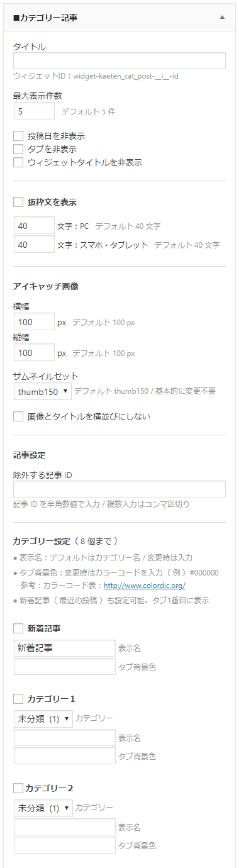Enable 投稿日を非表示 checkbox
239x868 pixels.
click(18, 136)
